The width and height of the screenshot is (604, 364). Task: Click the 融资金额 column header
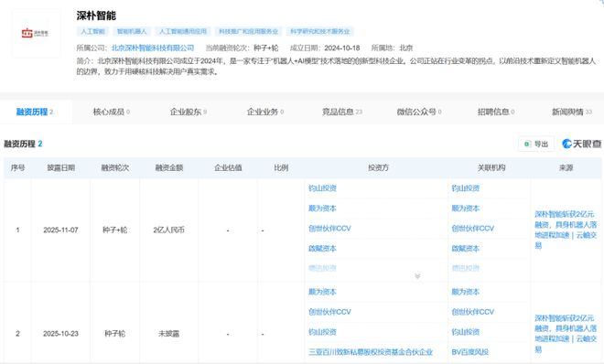point(168,167)
